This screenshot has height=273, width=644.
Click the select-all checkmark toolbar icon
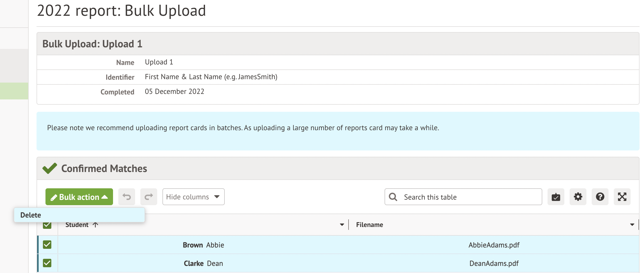click(x=556, y=197)
